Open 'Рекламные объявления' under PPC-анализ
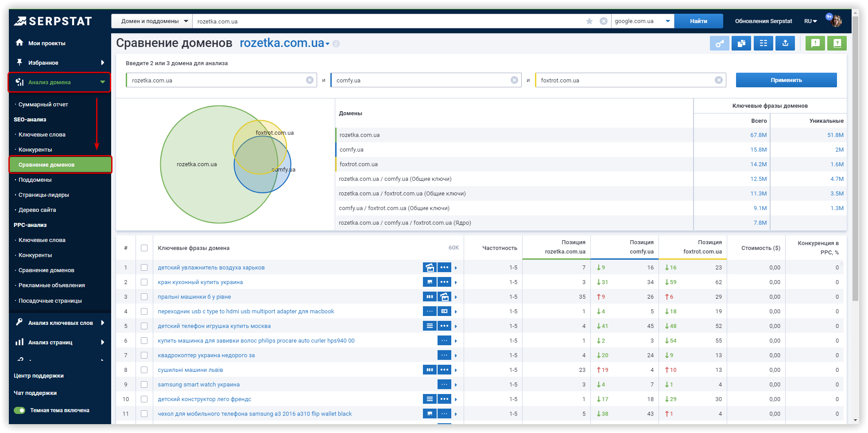This screenshot has height=433, width=868. point(52,285)
